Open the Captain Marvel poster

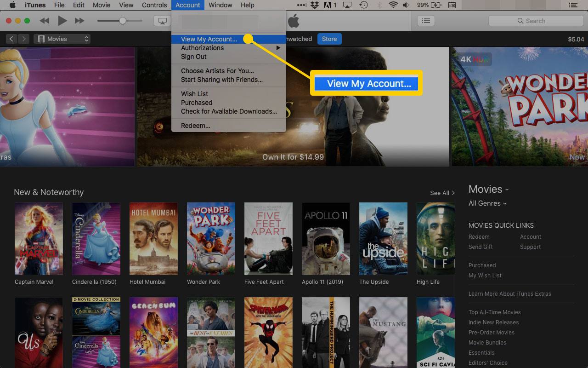click(39, 239)
